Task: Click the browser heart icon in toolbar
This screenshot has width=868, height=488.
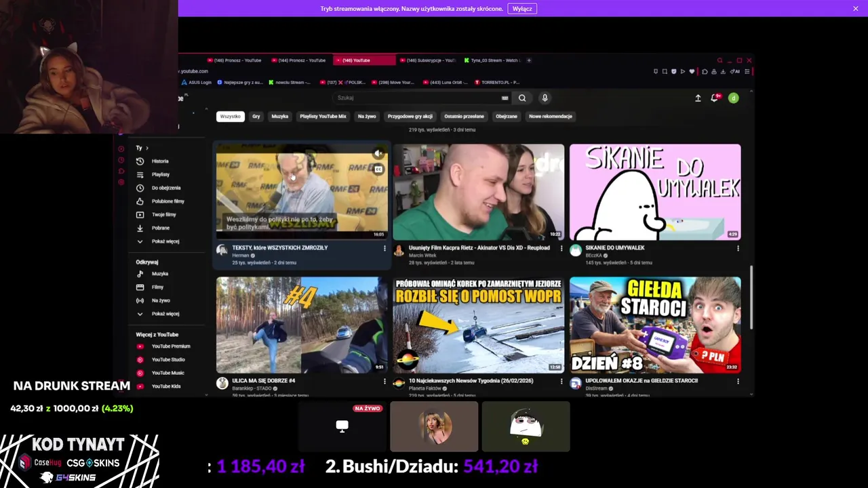Action: (692, 71)
